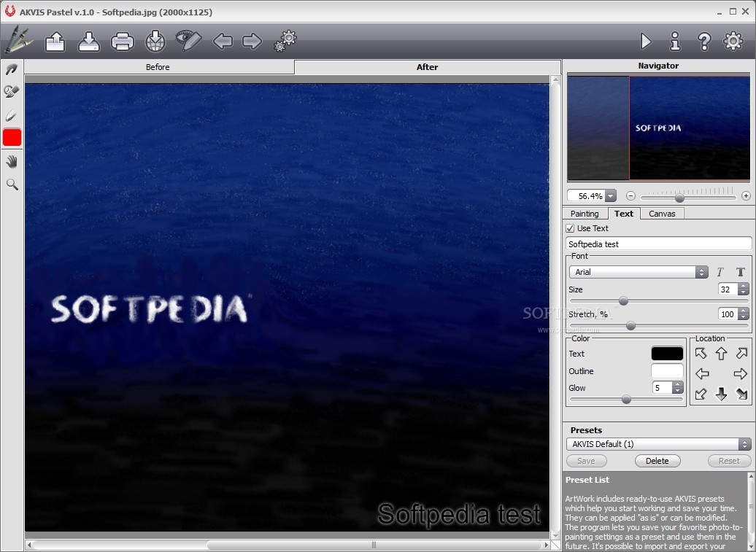Click the Delete preset button
This screenshot has width=756, height=552.
click(657, 461)
